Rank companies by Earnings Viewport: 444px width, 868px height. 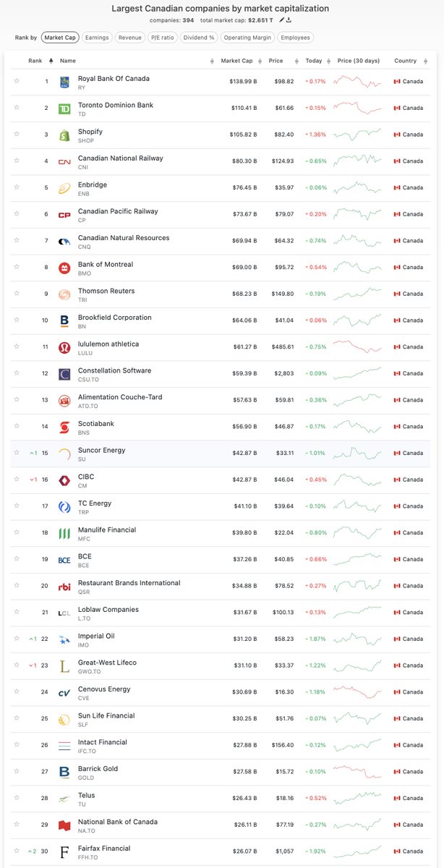[x=96, y=37]
